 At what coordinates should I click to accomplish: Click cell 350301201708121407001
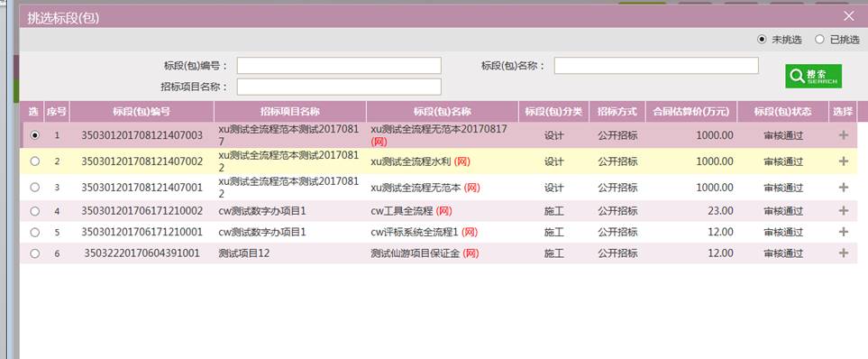click(142, 188)
